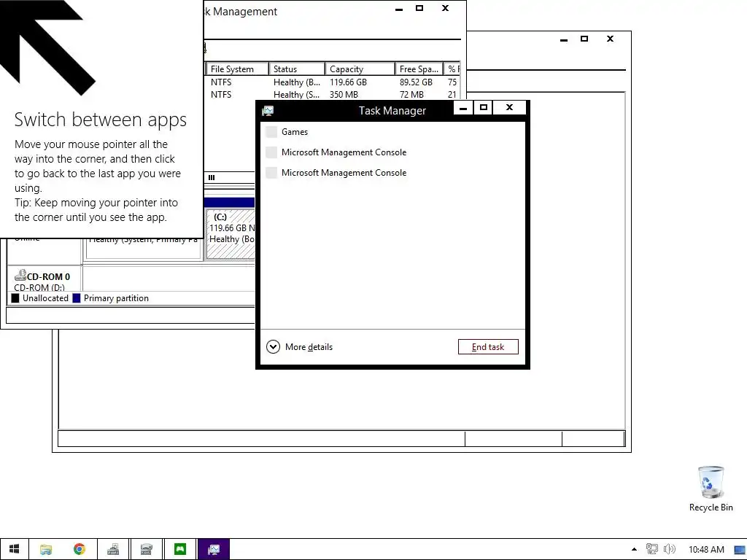The height and width of the screenshot is (560, 747).
Task: Select second Microsoft Management Console task
Action: (x=392, y=173)
